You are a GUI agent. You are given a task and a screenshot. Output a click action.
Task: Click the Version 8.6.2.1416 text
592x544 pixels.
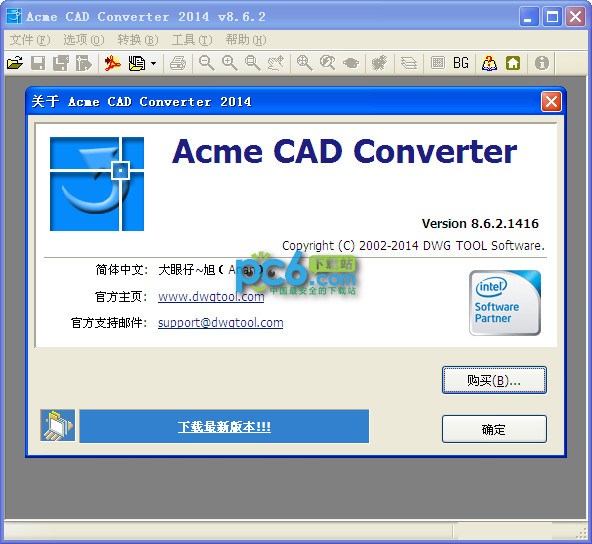click(480, 223)
